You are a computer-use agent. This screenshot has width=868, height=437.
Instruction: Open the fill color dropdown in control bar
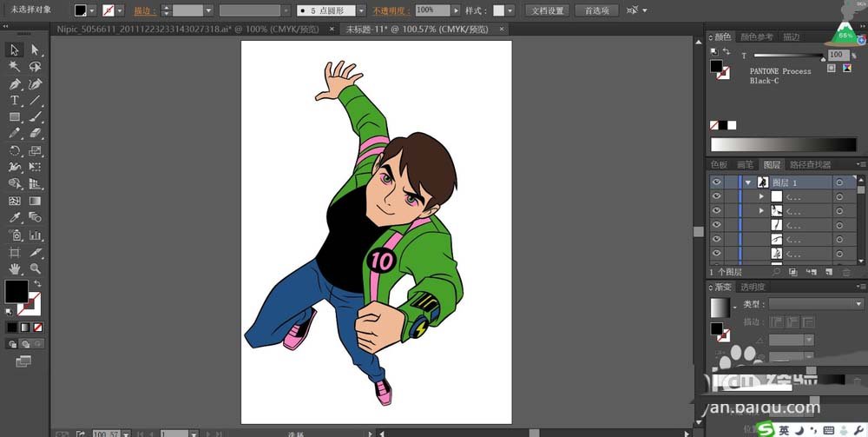pos(92,10)
